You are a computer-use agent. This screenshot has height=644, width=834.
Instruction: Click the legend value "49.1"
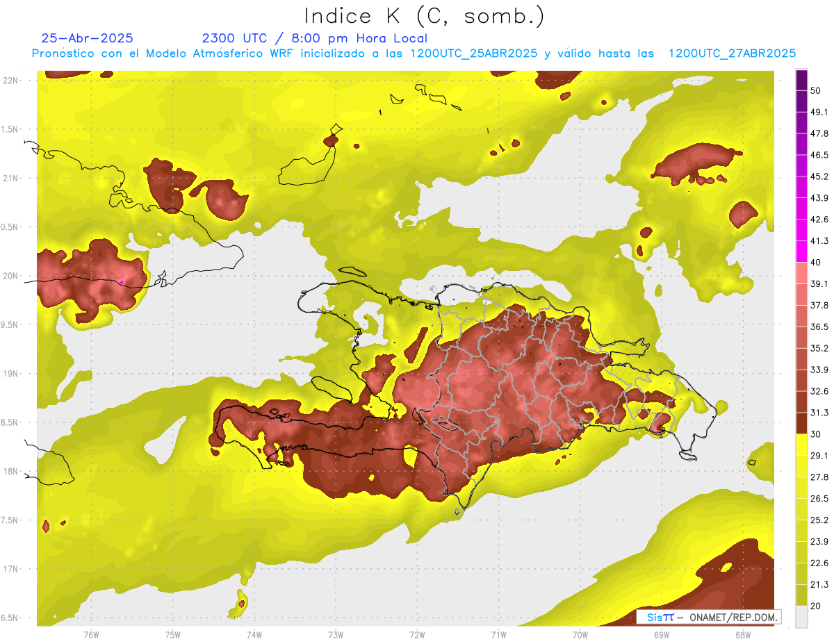point(819,112)
